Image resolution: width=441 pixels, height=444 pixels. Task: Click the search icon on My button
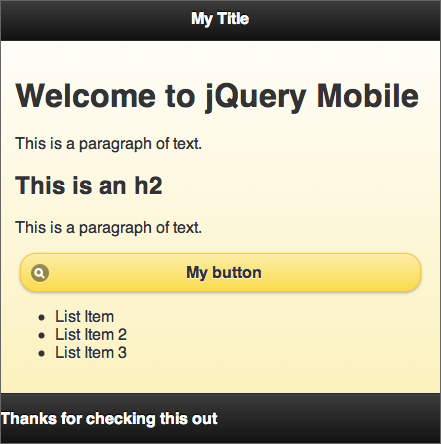point(40,273)
